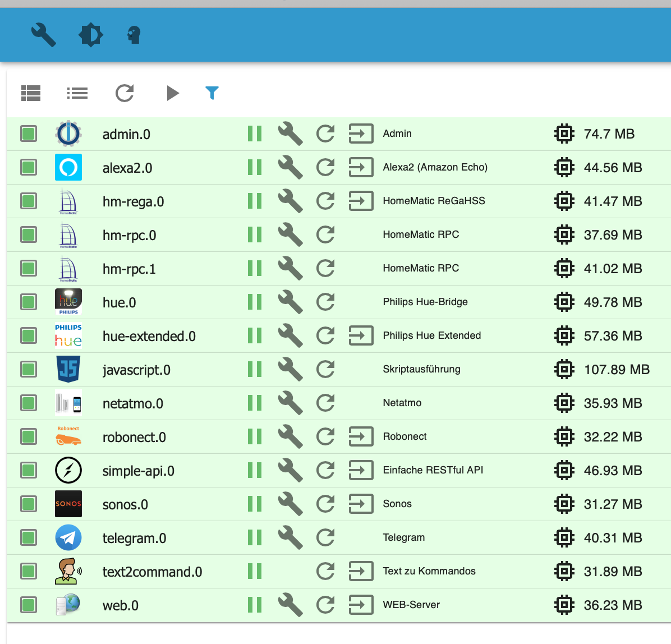This screenshot has width=671, height=644.
Task: Configure hm-rpc.1 via wrench icon
Action: click(290, 268)
